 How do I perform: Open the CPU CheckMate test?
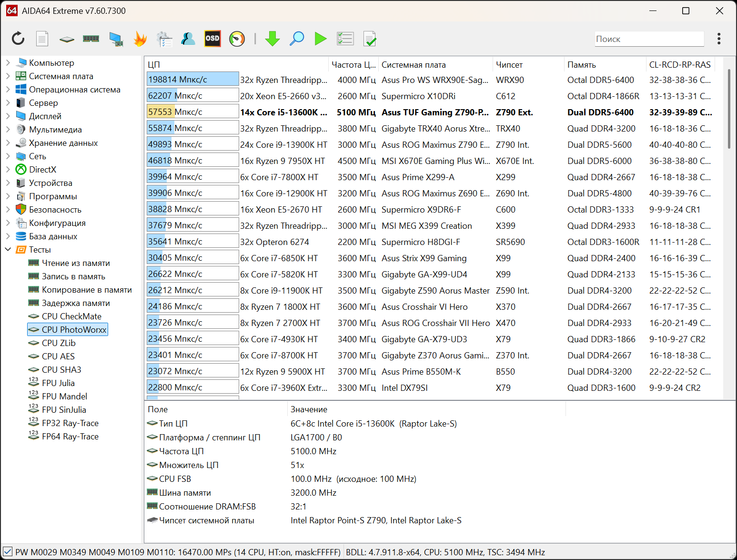[71, 316]
